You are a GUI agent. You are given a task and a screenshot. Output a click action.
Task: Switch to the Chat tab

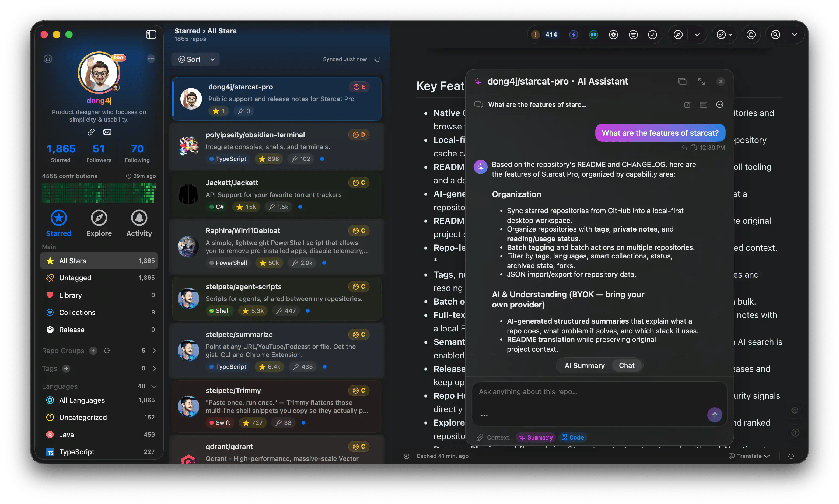click(x=626, y=366)
